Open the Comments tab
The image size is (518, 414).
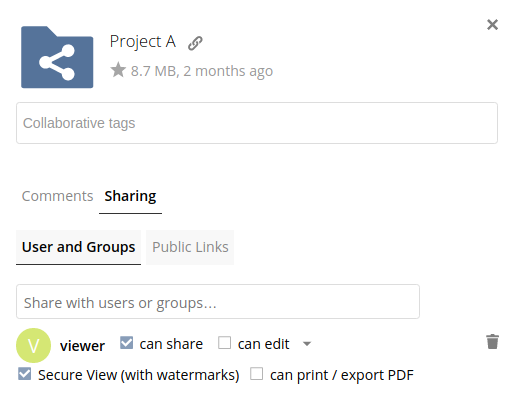click(x=57, y=196)
